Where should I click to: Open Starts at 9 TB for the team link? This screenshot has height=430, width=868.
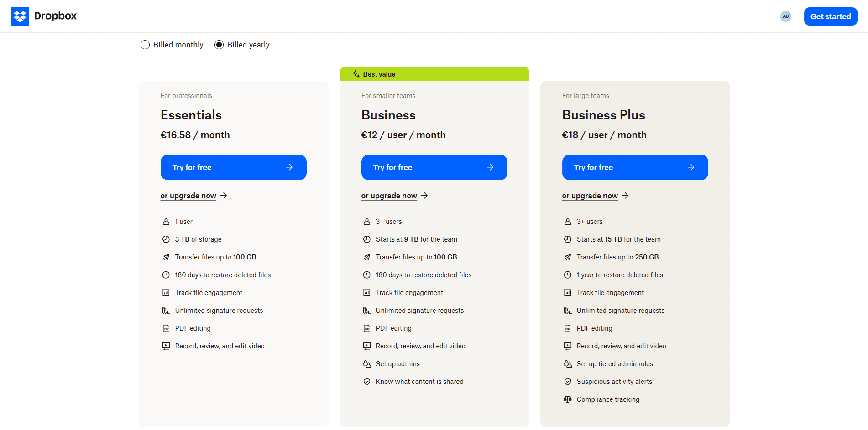pyautogui.click(x=416, y=239)
